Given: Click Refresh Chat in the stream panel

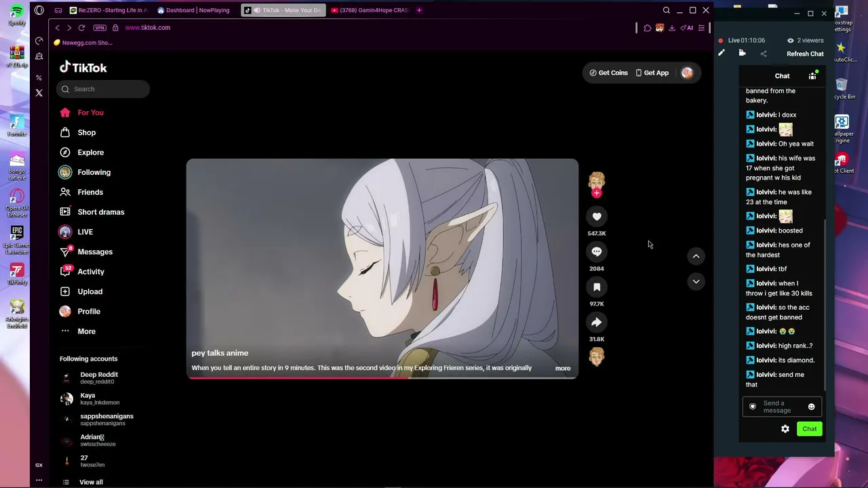Looking at the screenshot, I should [x=805, y=54].
